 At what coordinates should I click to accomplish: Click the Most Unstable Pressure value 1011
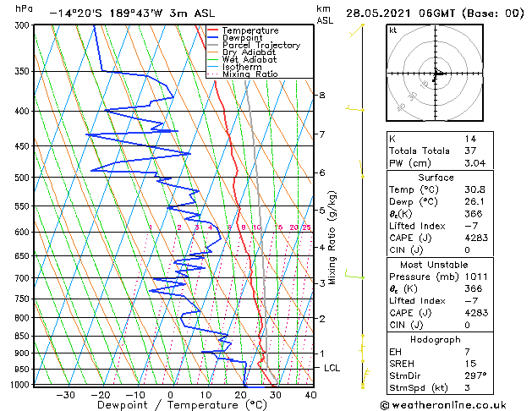[x=476, y=277]
